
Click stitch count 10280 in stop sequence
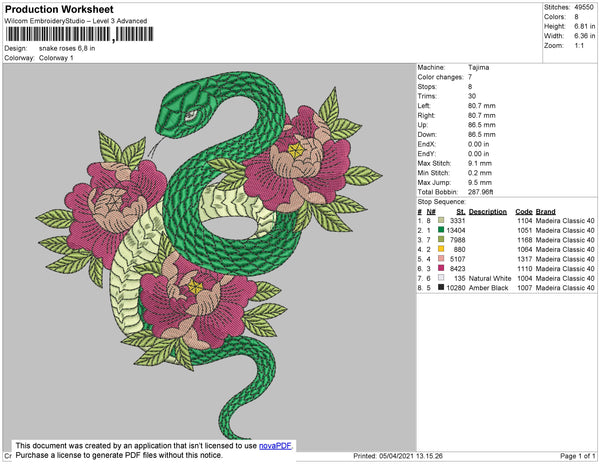[456, 288]
